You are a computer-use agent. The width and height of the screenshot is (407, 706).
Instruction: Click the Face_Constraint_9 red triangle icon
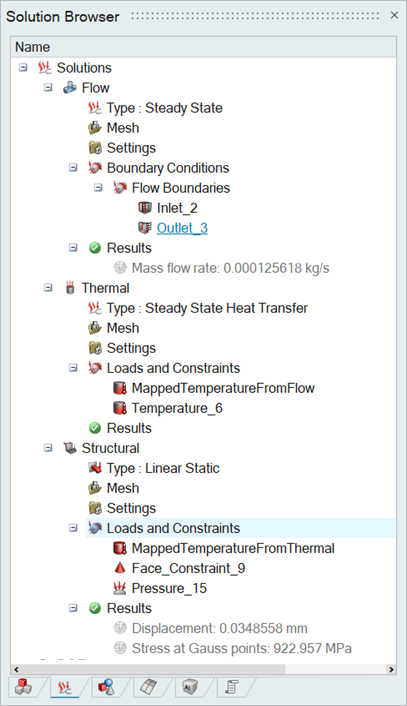pos(120,568)
